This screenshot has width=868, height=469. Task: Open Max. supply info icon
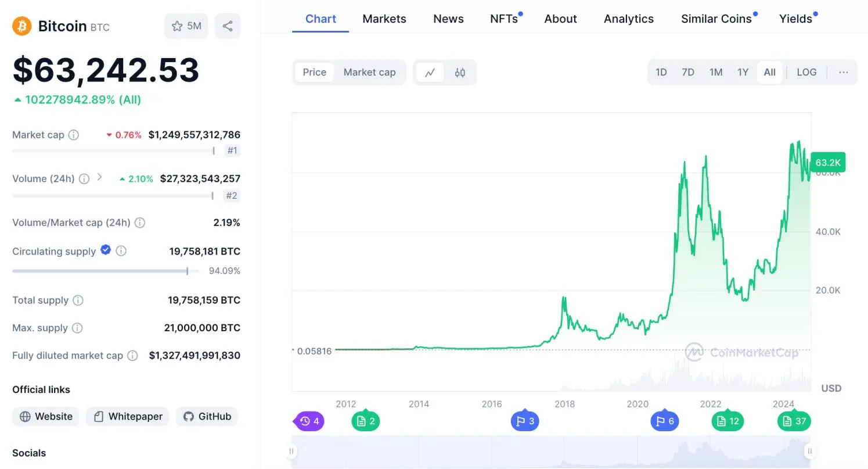tap(77, 328)
